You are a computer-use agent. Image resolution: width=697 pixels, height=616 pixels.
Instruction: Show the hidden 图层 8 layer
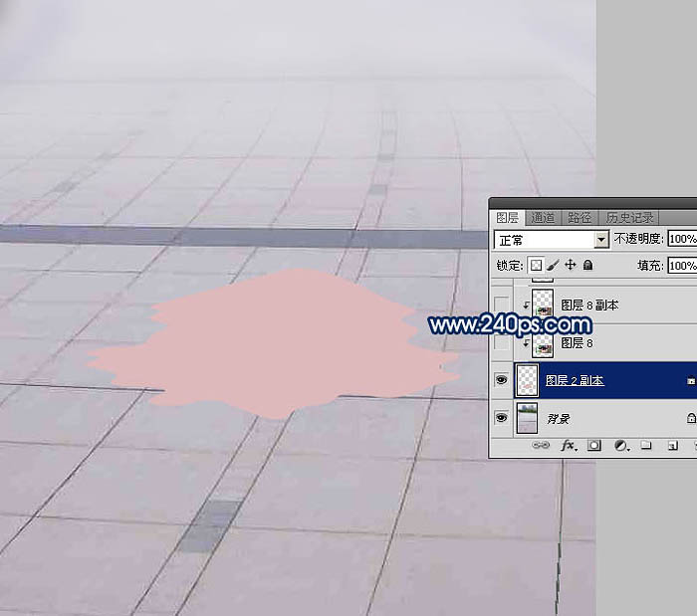click(x=502, y=342)
